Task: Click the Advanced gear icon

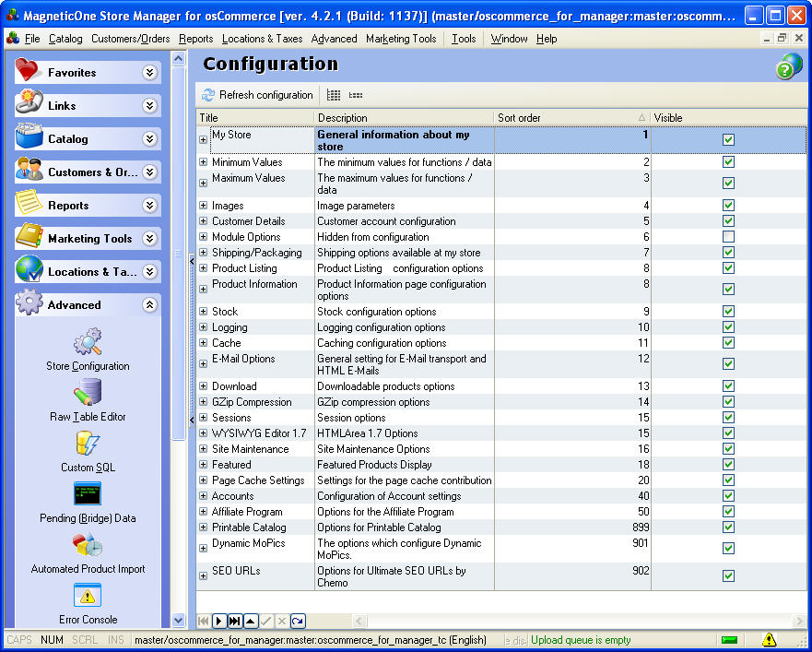Action: coord(29,302)
